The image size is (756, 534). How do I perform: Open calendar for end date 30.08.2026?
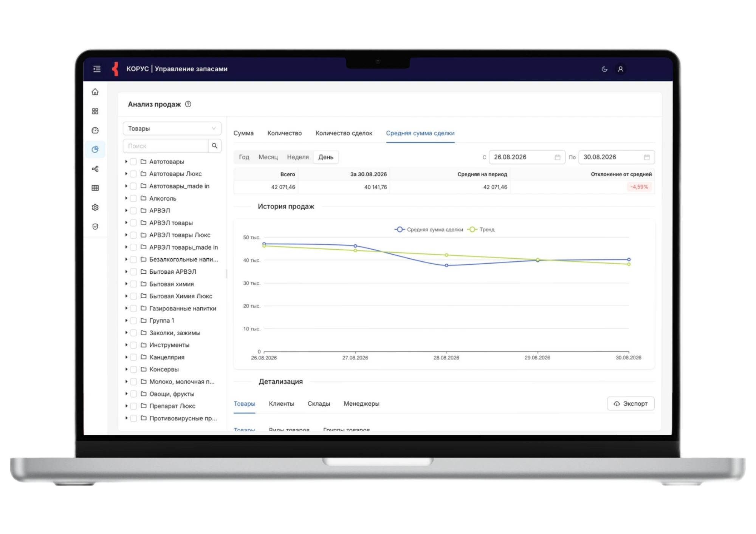[x=647, y=157]
